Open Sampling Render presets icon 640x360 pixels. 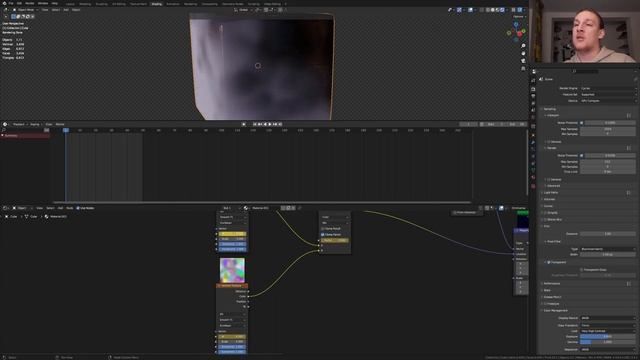click(x=629, y=148)
